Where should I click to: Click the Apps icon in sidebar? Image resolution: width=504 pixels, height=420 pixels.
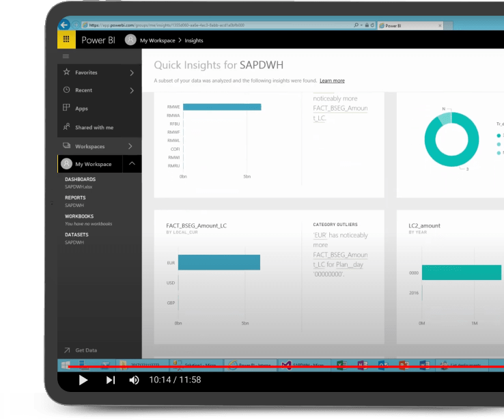[x=66, y=108]
